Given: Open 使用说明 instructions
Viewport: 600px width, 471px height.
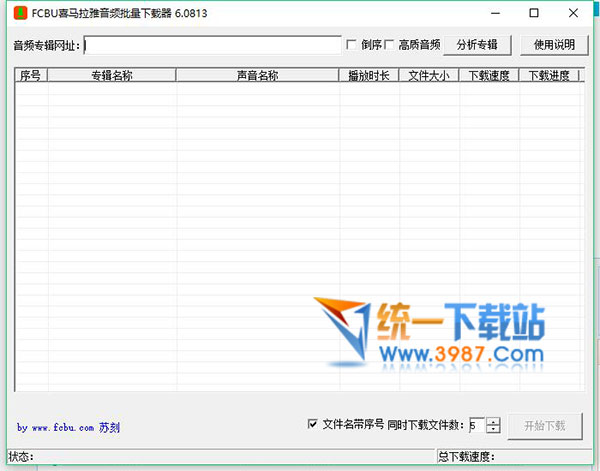Looking at the screenshot, I should 553,45.
